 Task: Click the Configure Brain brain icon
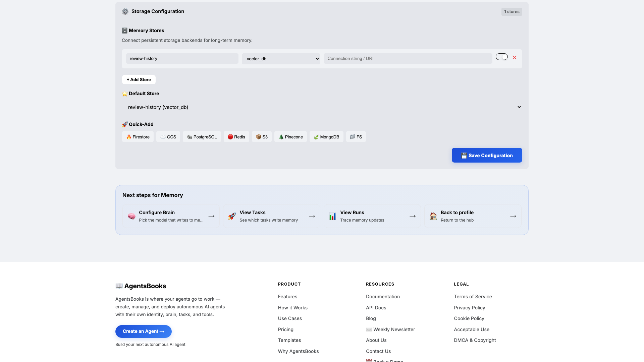pyautogui.click(x=131, y=216)
